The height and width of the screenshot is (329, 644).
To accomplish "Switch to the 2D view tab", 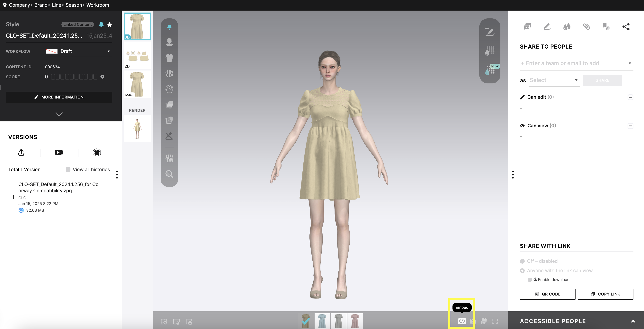I will pos(137,55).
